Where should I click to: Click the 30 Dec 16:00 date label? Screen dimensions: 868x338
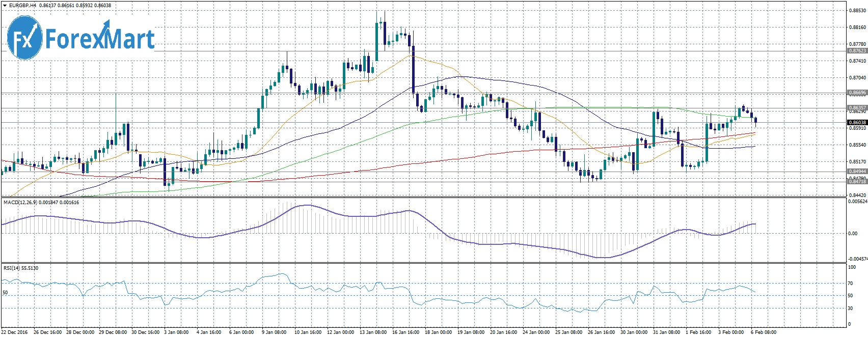(146, 332)
